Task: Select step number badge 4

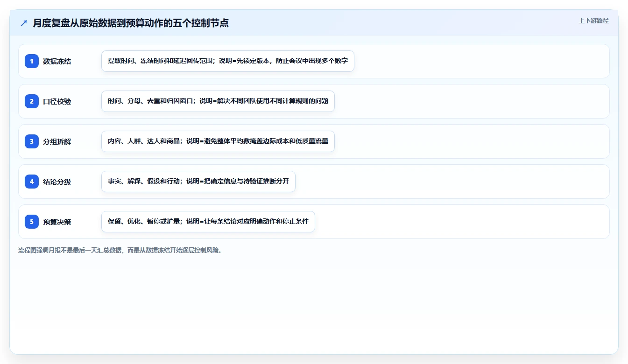Action: click(32, 182)
